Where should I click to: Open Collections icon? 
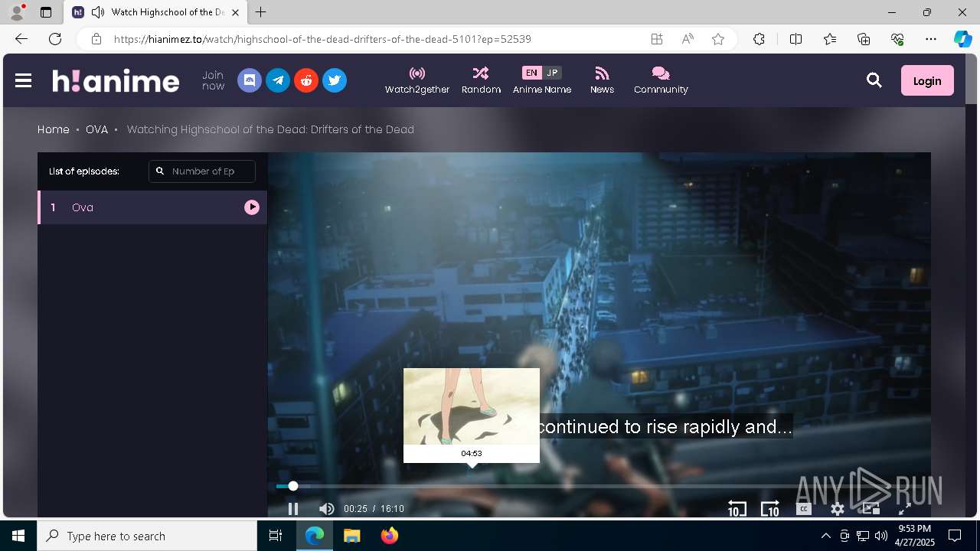(x=864, y=39)
